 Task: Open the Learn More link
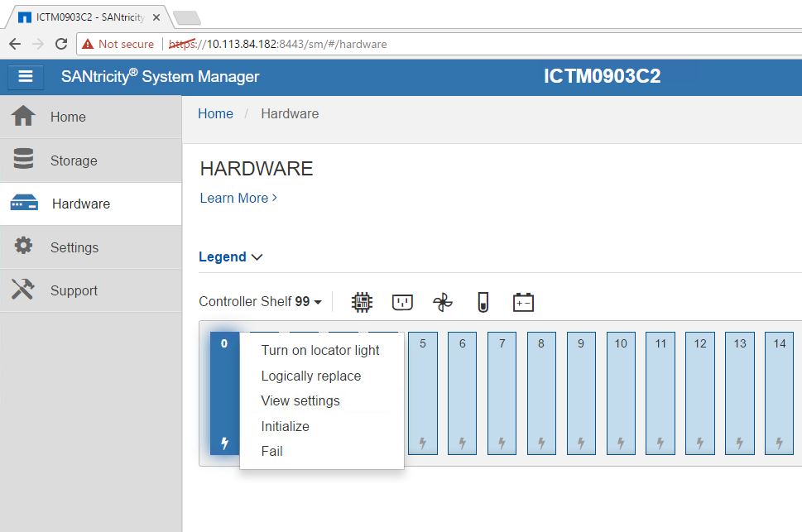238,198
